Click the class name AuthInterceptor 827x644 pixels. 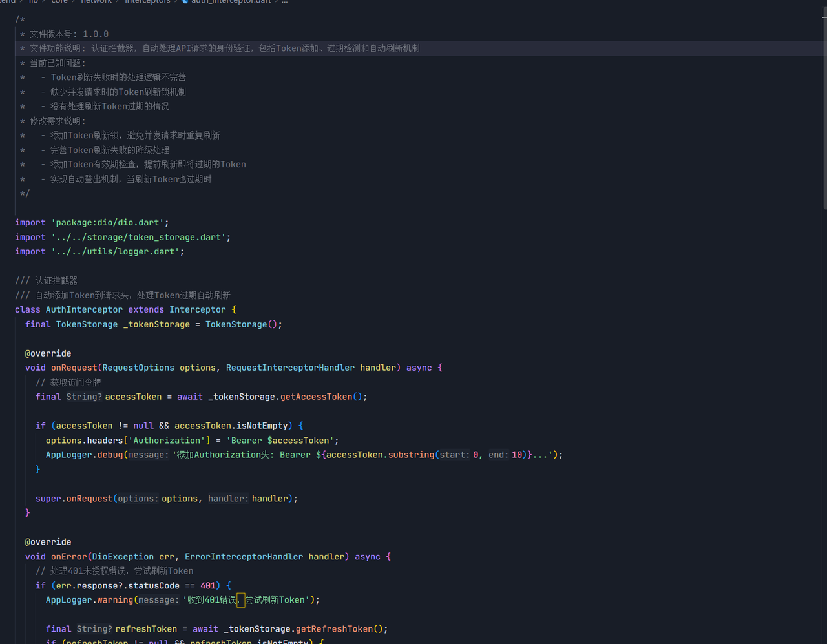coord(84,309)
